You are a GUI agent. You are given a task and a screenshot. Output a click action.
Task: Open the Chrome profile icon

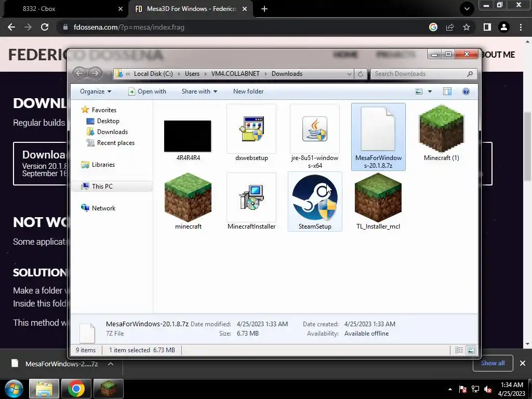click(504, 27)
